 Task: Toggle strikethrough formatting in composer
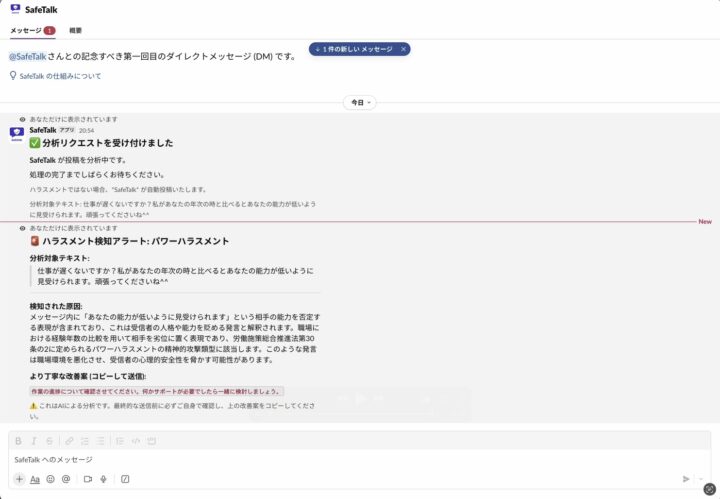(x=49, y=440)
